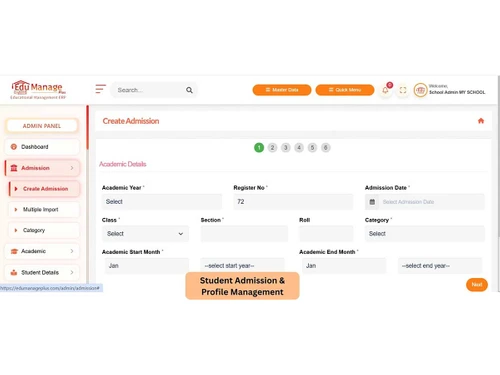Open the Quick Menu button
This screenshot has width=500, height=375.
click(345, 90)
